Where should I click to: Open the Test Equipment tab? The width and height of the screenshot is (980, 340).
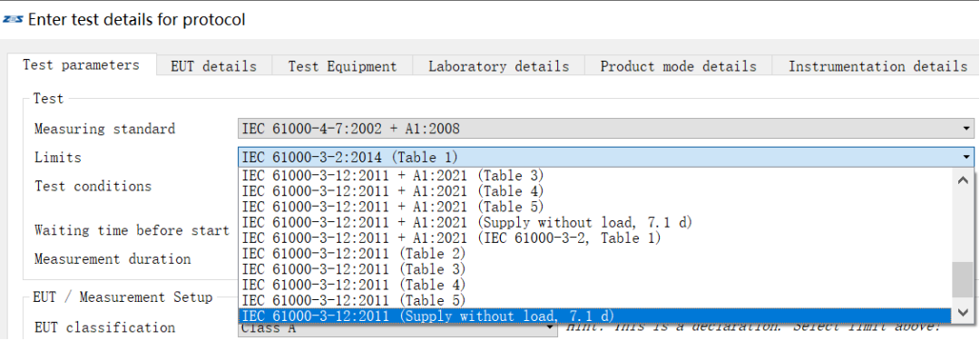point(342,66)
